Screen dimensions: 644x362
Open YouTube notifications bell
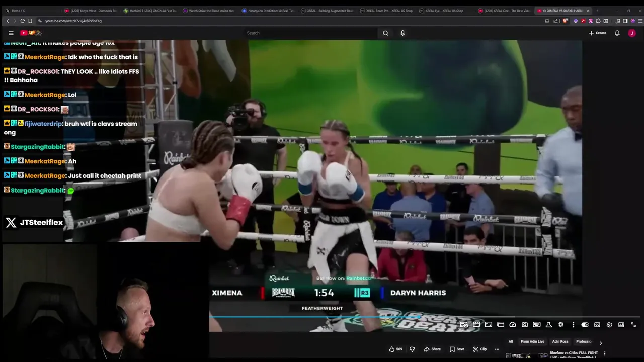click(617, 33)
